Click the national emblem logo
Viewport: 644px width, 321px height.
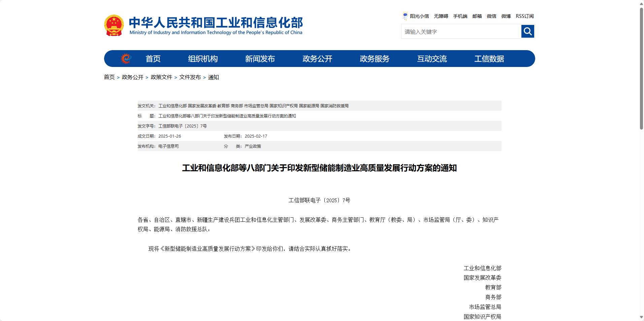[114, 25]
